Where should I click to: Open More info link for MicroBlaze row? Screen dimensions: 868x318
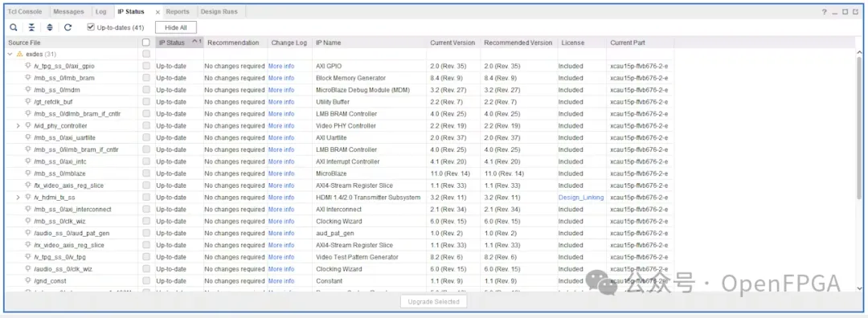pyautogui.click(x=281, y=173)
